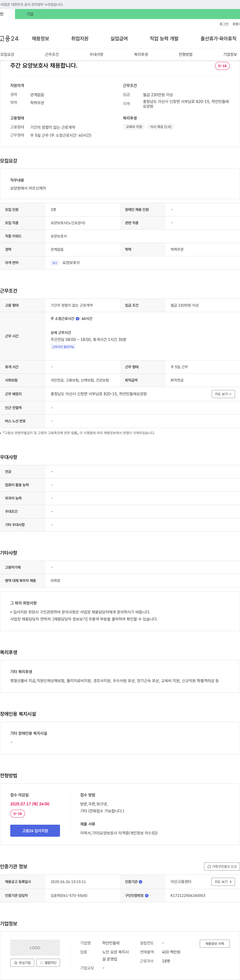Click the company LOGO placeholder image
The width and height of the screenshot is (240, 980).
[35, 948]
